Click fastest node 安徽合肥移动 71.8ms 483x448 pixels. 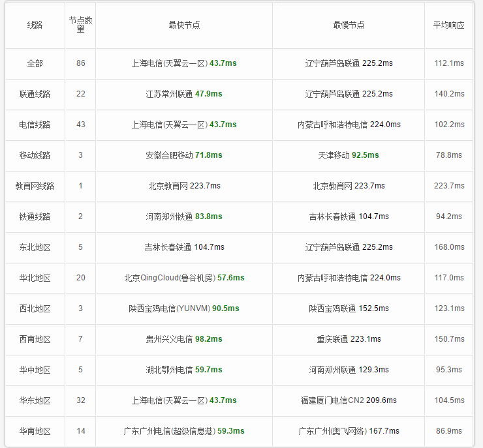(184, 155)
